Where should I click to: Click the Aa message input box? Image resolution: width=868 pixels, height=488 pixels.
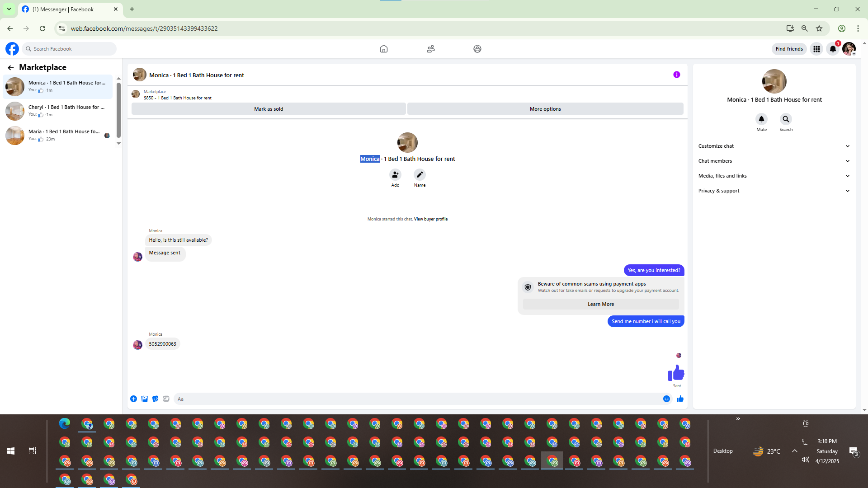[418, 399]
